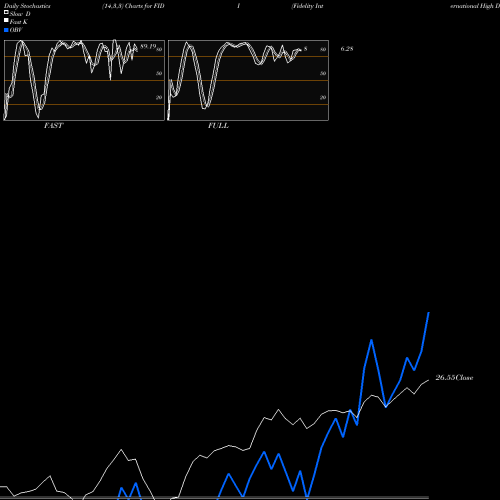The height and width of the screenshot is (500, 500).
Task: Click the 6.28 value beside FULL chart
Action: point(347,49)
